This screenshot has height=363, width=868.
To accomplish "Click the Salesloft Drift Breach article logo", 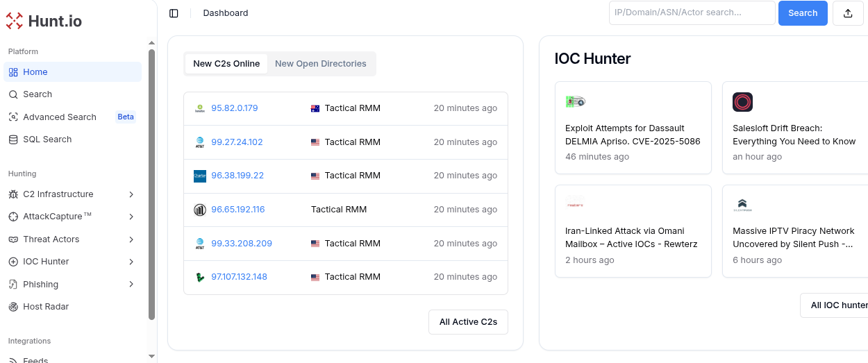I will coord(742,102).
